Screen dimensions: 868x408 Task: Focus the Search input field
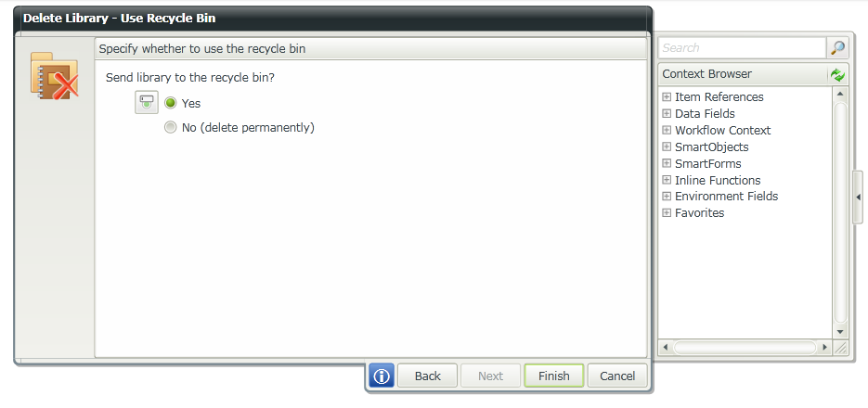742,48
